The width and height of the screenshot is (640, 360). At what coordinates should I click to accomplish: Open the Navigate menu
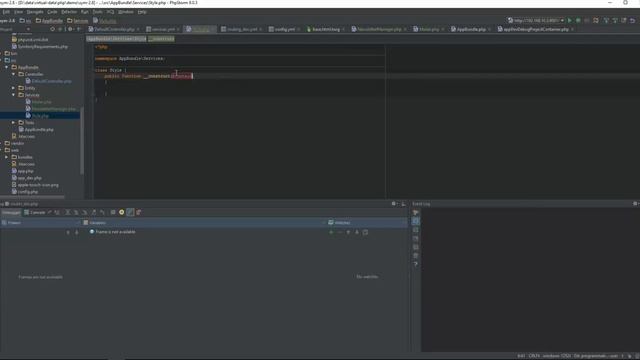pos(35,12)
